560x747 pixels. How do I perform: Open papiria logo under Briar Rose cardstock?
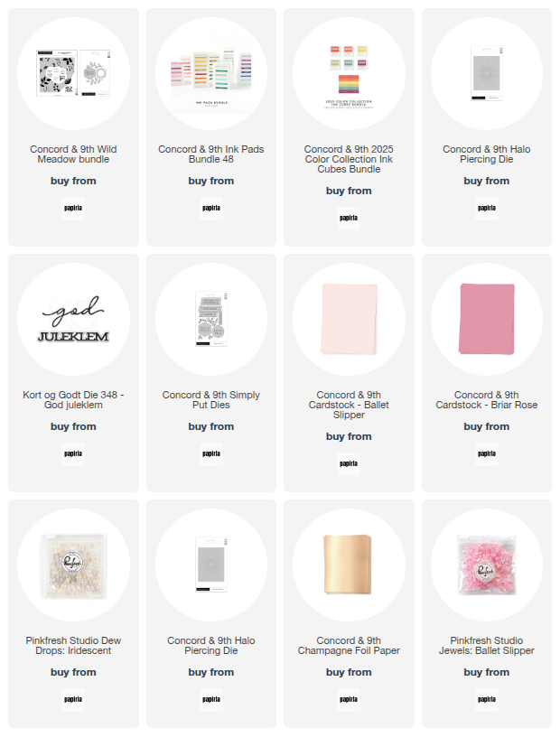point(486,454)
